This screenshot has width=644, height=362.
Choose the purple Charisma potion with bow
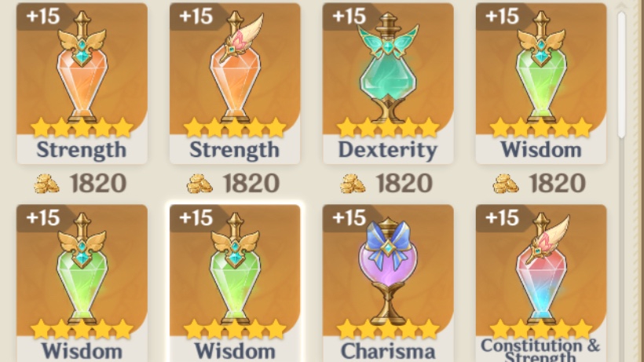[x=388, y=283]
